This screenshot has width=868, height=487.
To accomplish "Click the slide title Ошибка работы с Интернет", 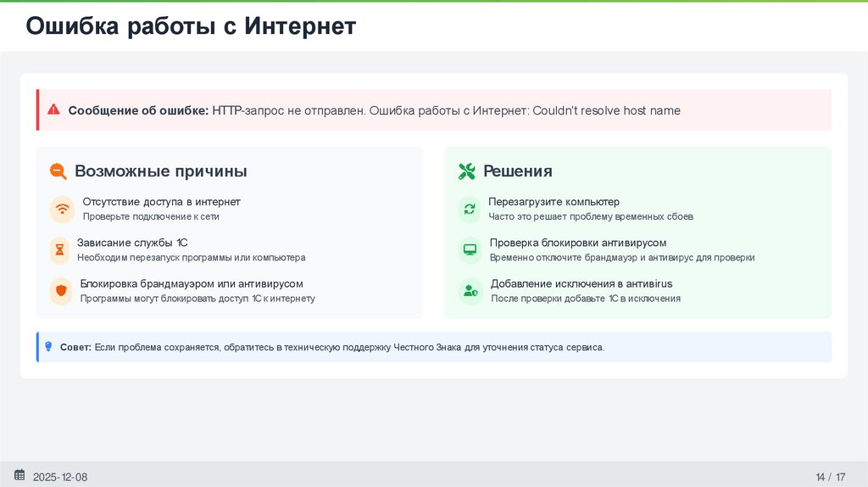I will [x=191, y=27].
